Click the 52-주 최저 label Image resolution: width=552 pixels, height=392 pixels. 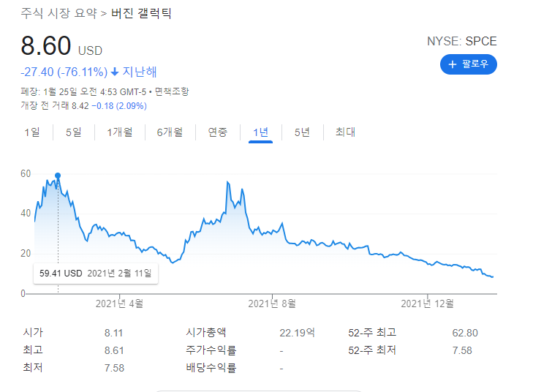372,350
